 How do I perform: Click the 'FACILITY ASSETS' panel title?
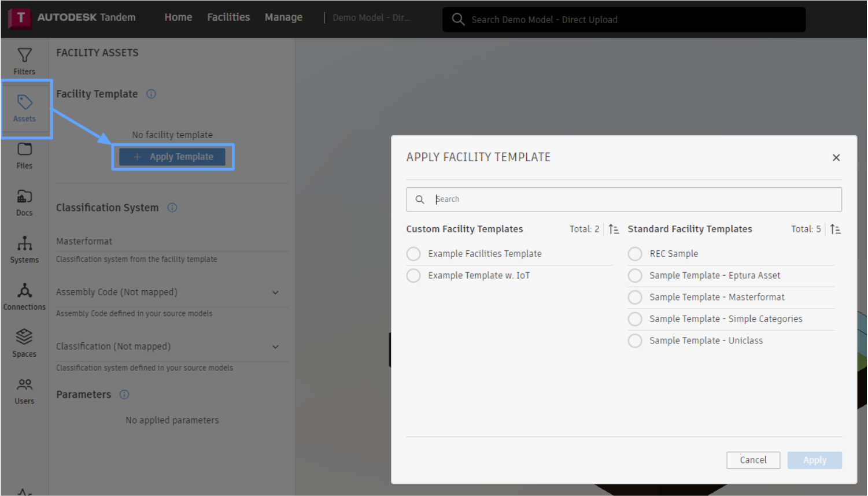tap(97, 53)
